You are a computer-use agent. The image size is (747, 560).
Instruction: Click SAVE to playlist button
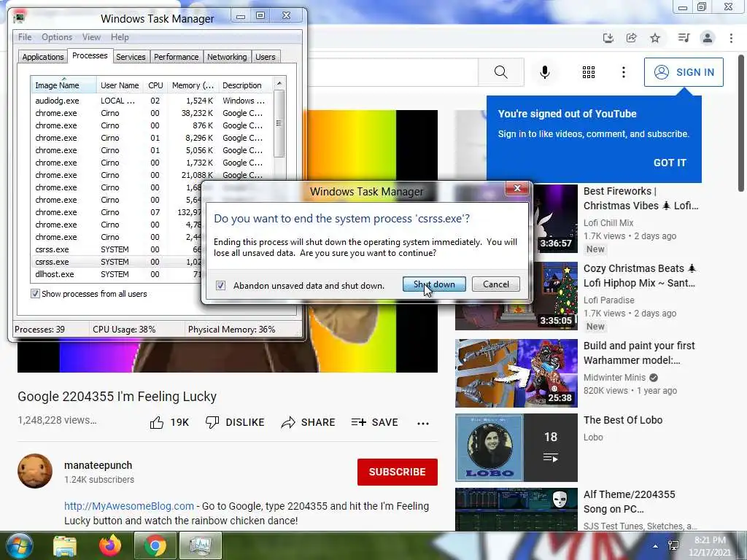tap(374, 422)
